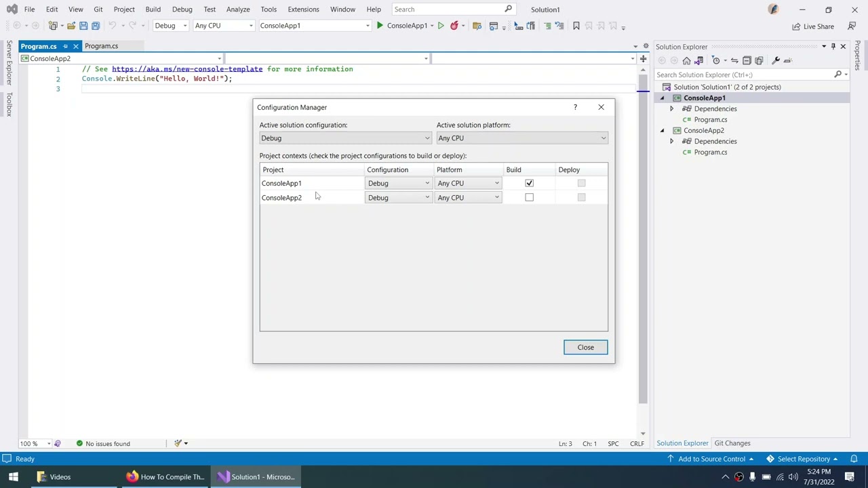
Task: Select ConsoleApp2 Program.cs in Solution Explorer
Action: (710, 152)
